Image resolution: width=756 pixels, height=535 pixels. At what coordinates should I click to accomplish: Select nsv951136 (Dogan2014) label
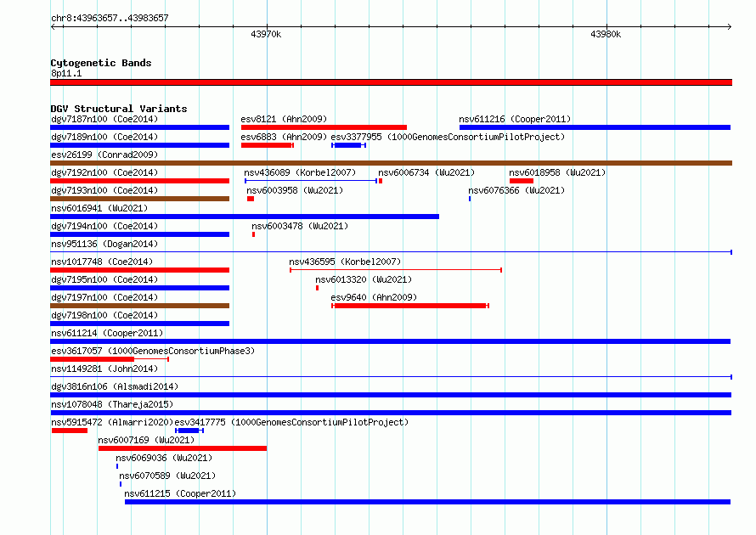pyautogui.click(x=104, y=244)
